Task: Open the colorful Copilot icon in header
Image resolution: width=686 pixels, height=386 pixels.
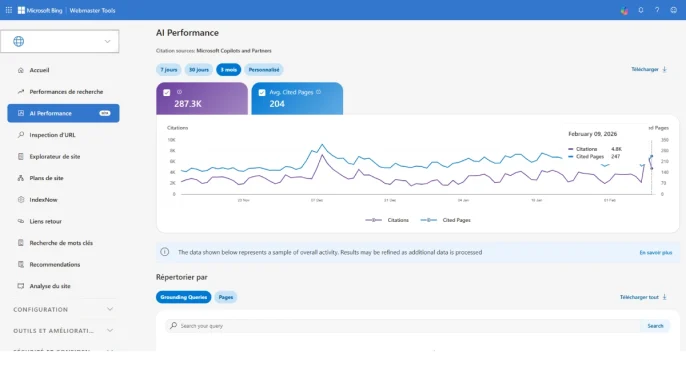Action: [624, 11]
